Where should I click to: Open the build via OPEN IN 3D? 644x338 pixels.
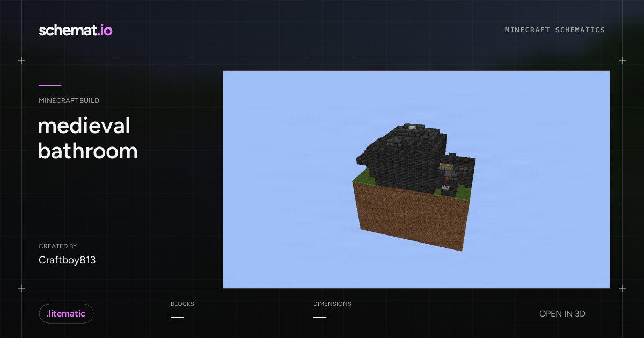click(562, 314)
